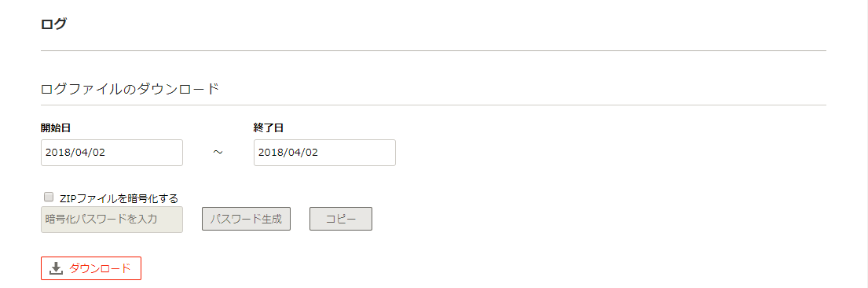Click the divider line under ログファイルのダウンロード
Viewport: 868px width, 288px height.
434,105
